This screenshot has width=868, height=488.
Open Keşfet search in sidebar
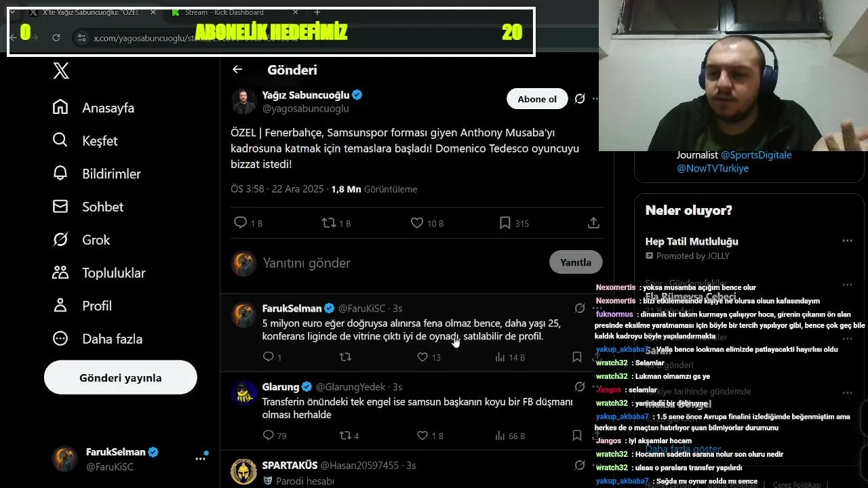[85, 141]
